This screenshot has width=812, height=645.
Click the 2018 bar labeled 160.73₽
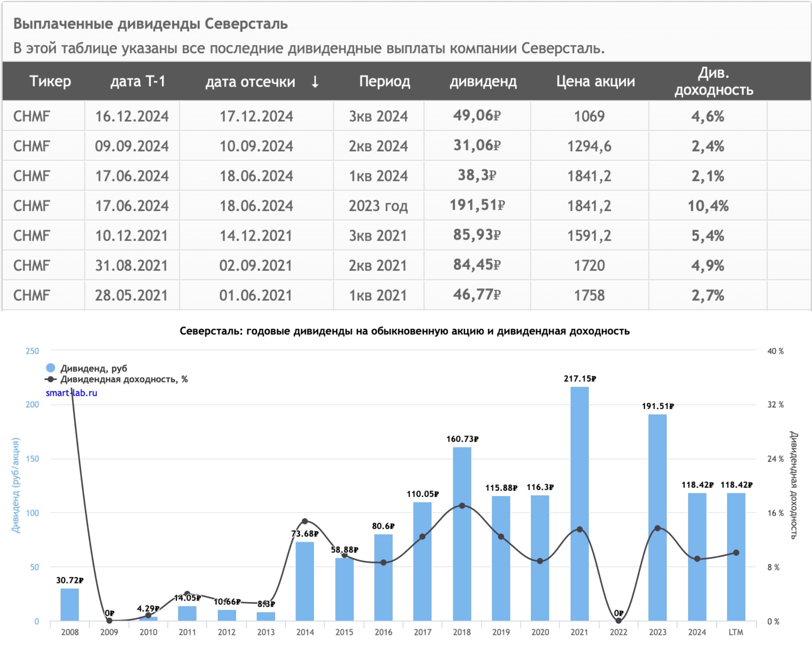[x=462, y=534]
